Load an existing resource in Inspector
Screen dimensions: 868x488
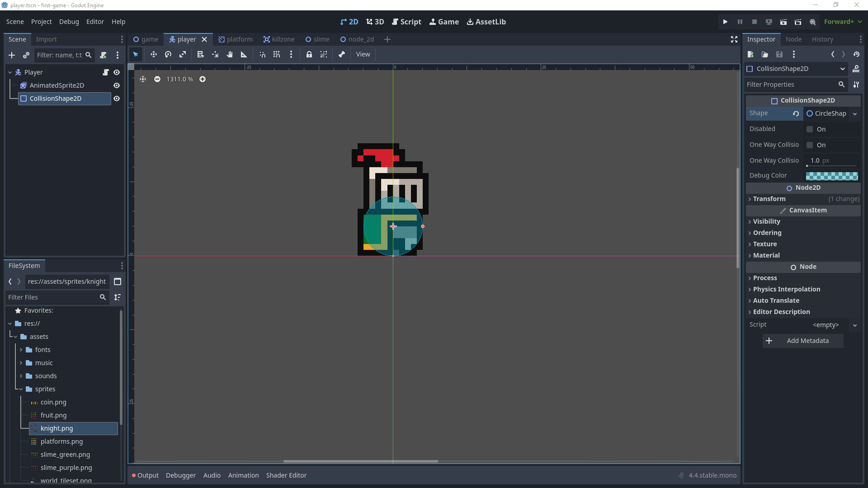pos(765,55)
